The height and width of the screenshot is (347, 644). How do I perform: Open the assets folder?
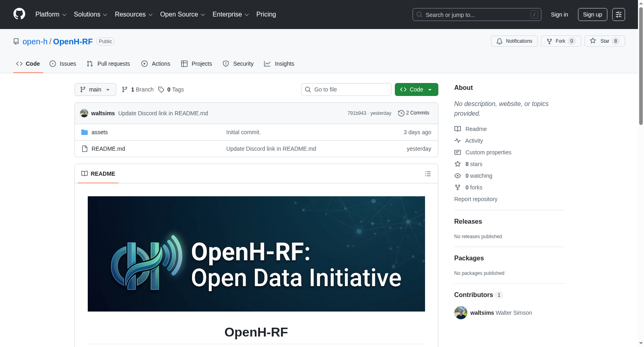point(100,132)
